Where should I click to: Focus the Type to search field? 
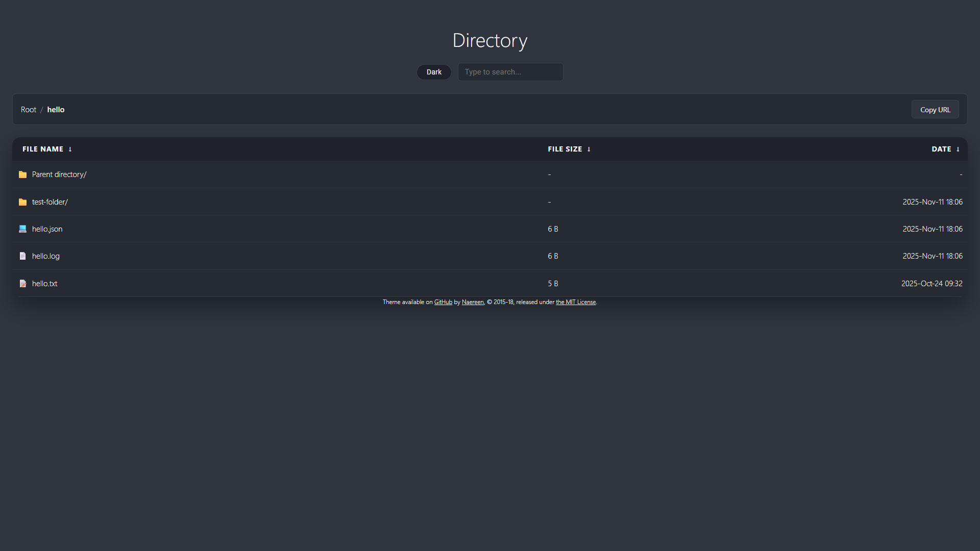tap(510, 72)
